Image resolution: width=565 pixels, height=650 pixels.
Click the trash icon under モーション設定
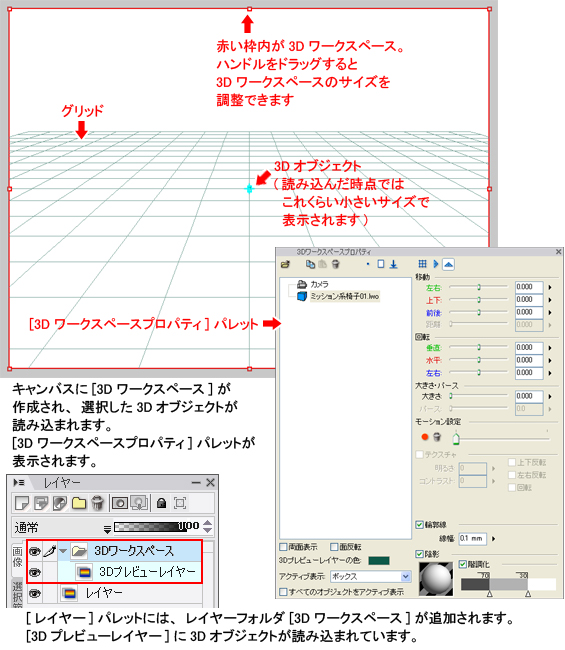coord(436,437)
